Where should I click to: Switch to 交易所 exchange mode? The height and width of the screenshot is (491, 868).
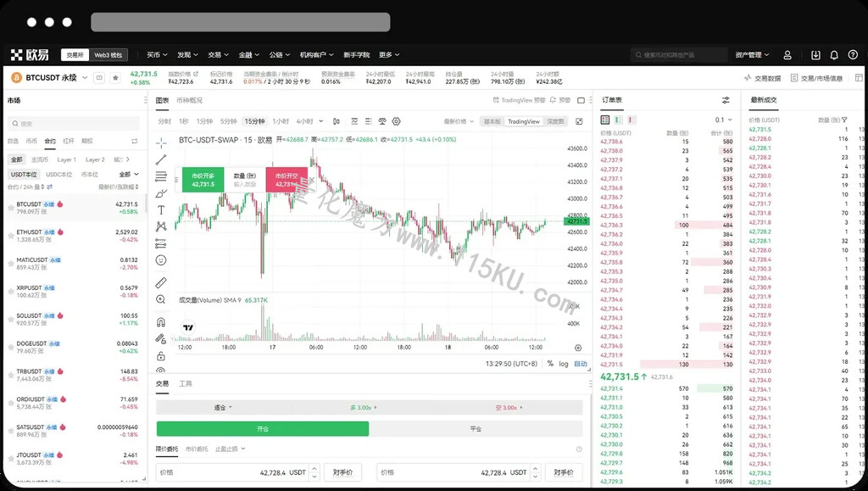[x=75, y=55]
